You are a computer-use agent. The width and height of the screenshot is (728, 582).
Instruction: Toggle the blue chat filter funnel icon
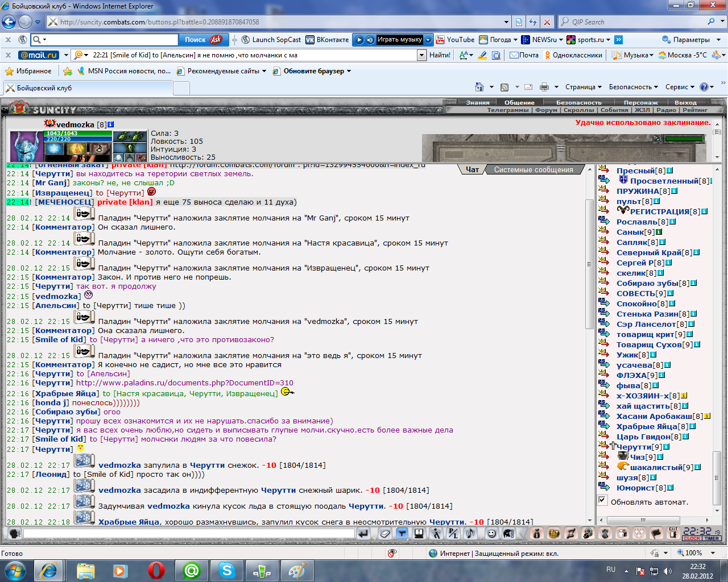tap(402, 533)
